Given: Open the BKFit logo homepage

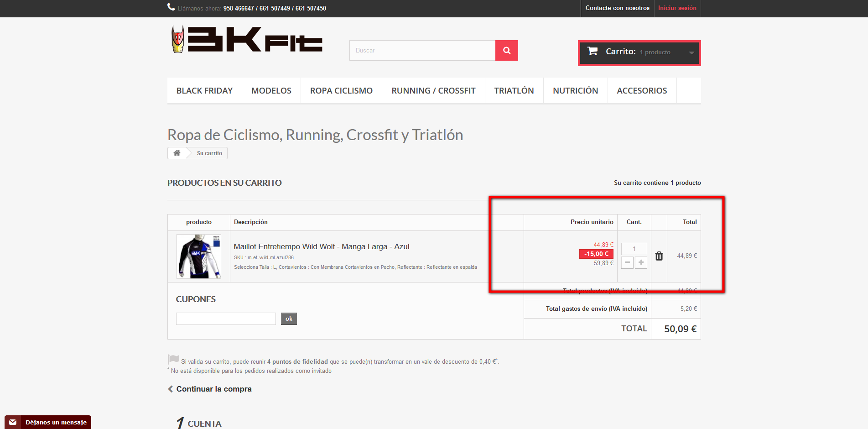Looking at the screenshot, I should 247,39.
